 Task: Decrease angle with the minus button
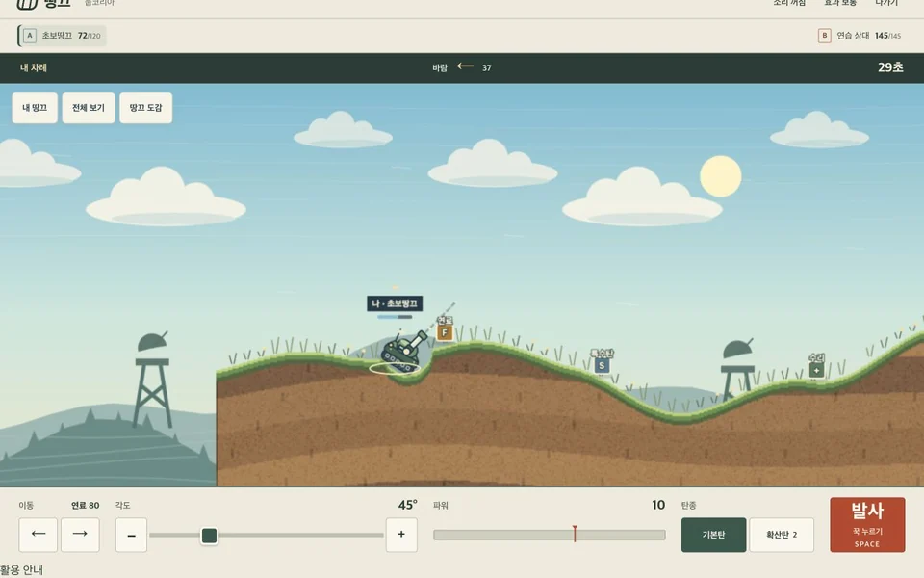(132, 535)
